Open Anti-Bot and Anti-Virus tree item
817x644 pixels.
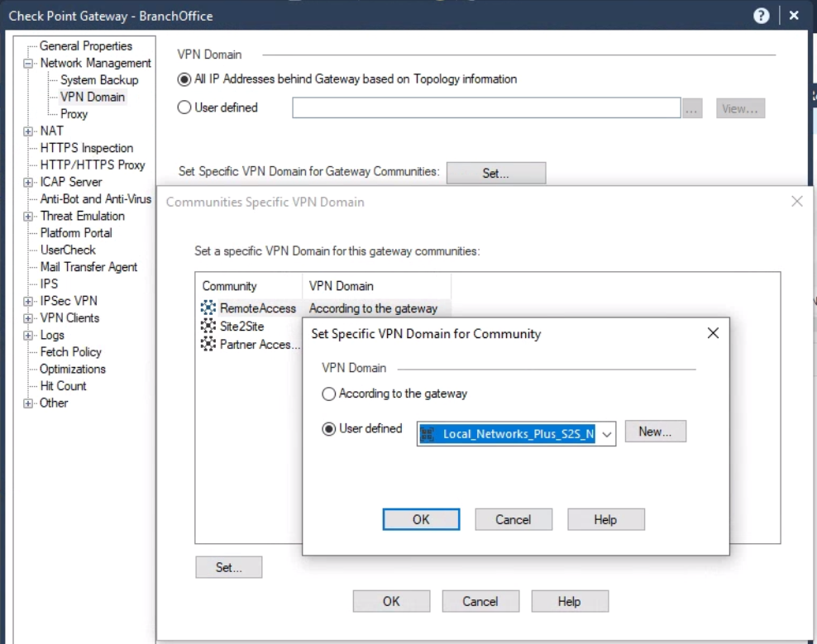point(96,199)
